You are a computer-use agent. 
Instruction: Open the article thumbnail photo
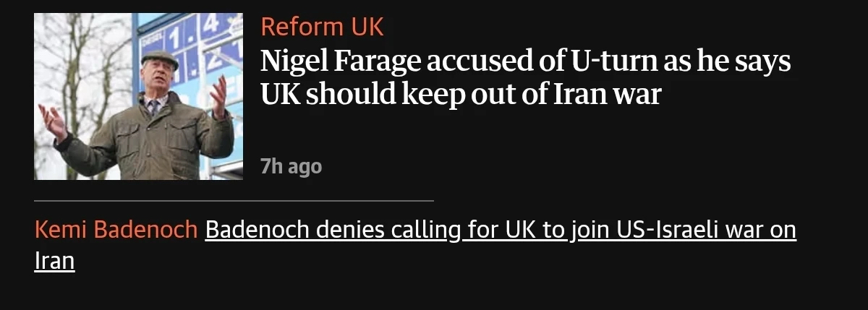pyautogui.click(x=138, y=96)
